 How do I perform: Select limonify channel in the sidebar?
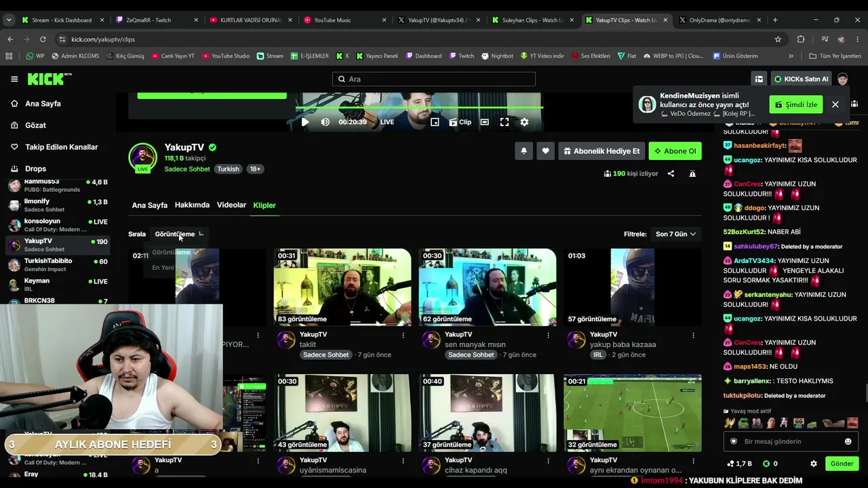point(58,205)
